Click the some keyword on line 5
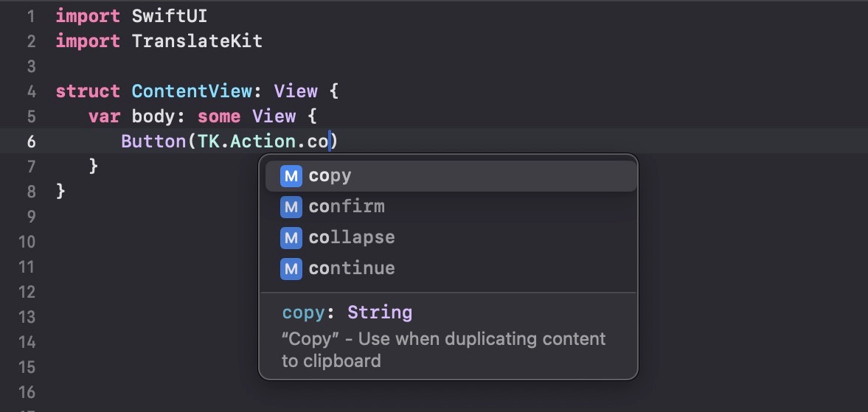This screenshot has width=868, height=412. [x=219, y=116]
